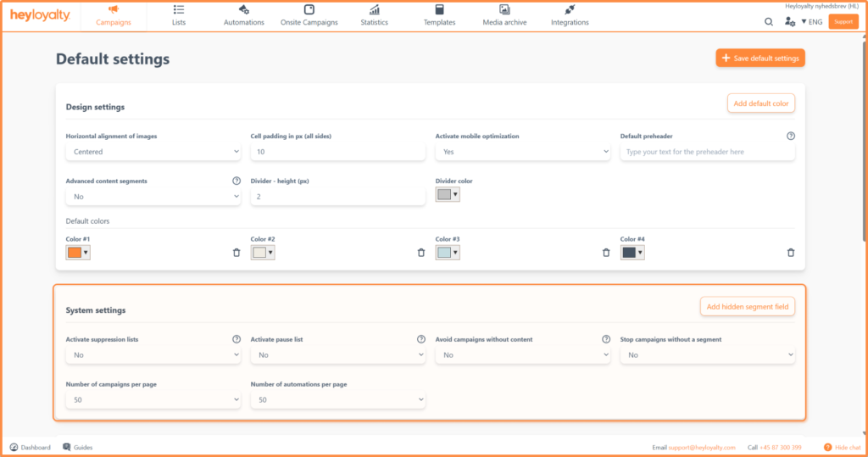
Task: Click Save default settings button
Action: click(x=759, y=58)
